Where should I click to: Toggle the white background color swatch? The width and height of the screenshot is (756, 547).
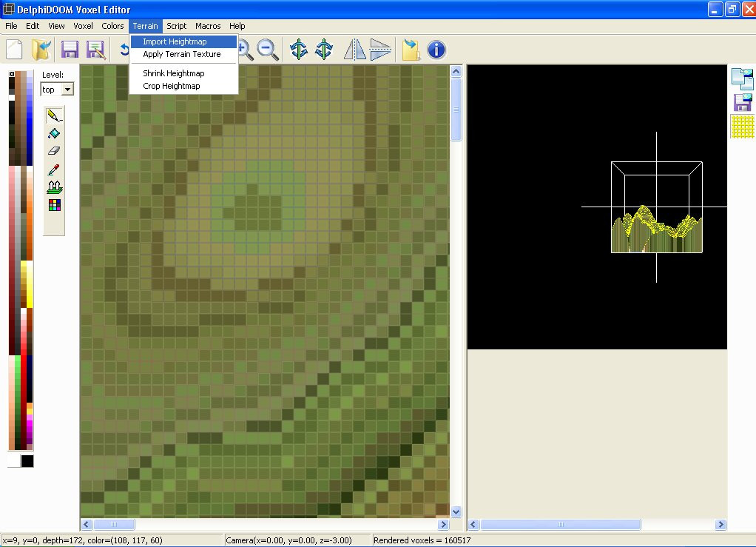pyautogui.click(x=12, y=460)
